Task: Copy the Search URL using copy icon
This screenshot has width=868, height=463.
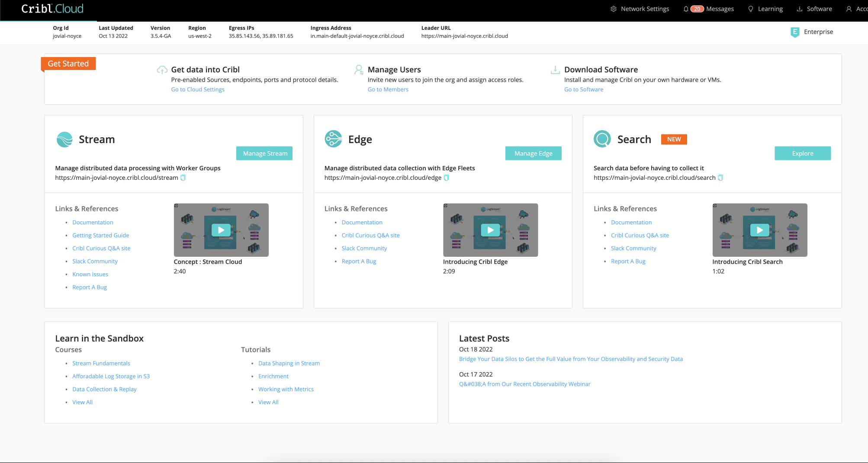Action: tap(720, 178)
